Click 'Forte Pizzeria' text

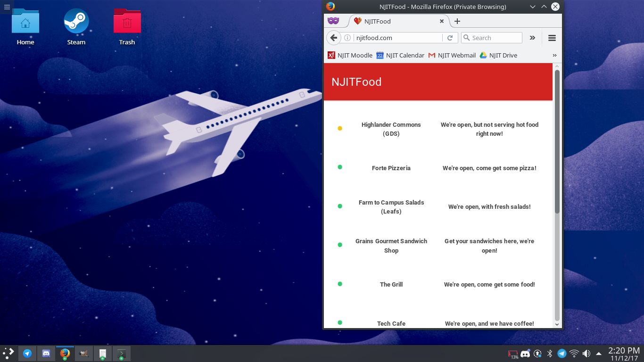pos(391,168)
